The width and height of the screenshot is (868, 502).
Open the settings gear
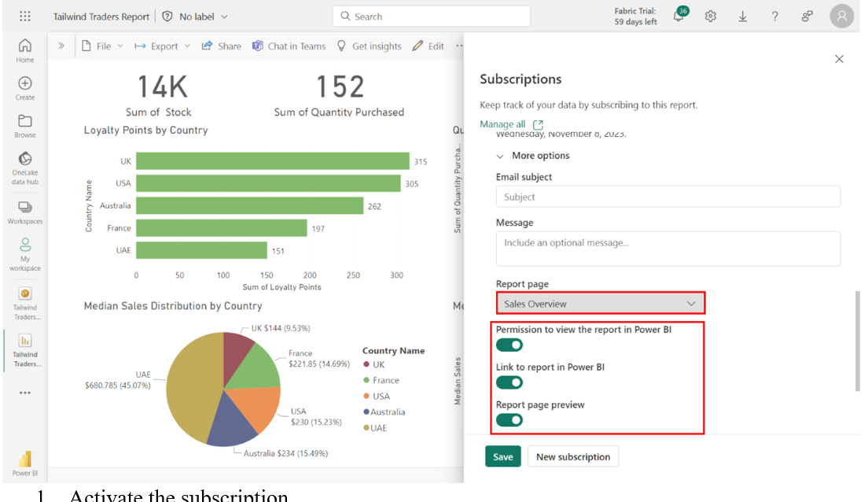pyautogui.click(x=711, y=17)
